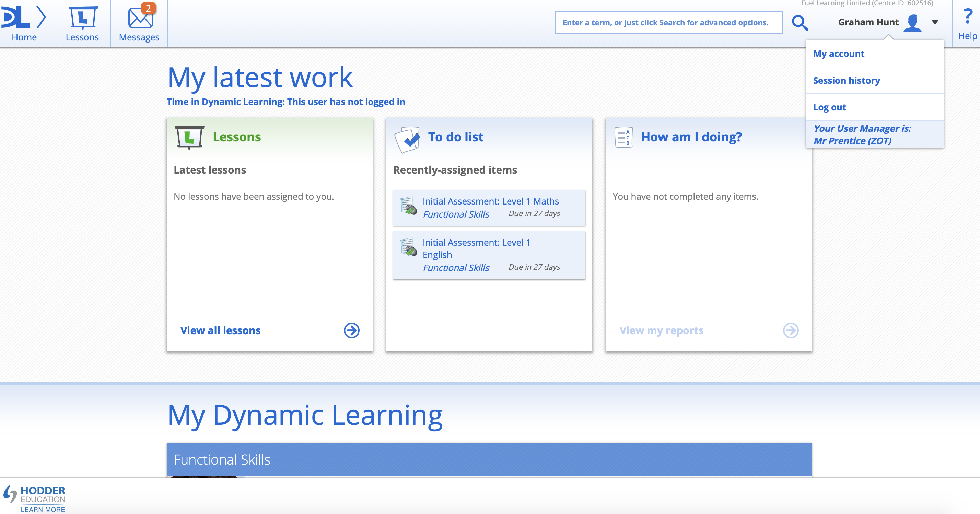The height and width of the screenshot is (514, 980).
Task: Click the How am I doing report icon
Action: (x=623, y=138)
